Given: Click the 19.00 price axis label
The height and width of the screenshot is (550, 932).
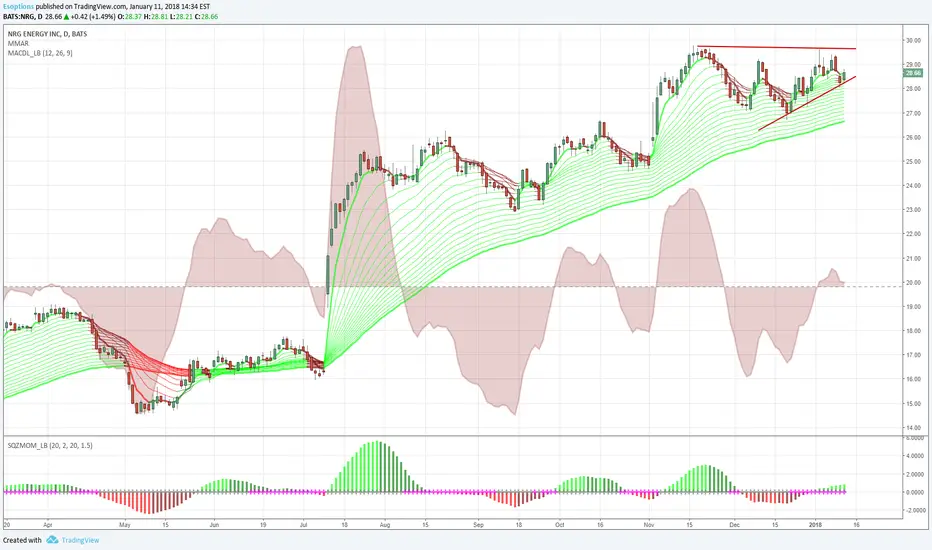Looking at the screenshot, I should coord(912,307).
